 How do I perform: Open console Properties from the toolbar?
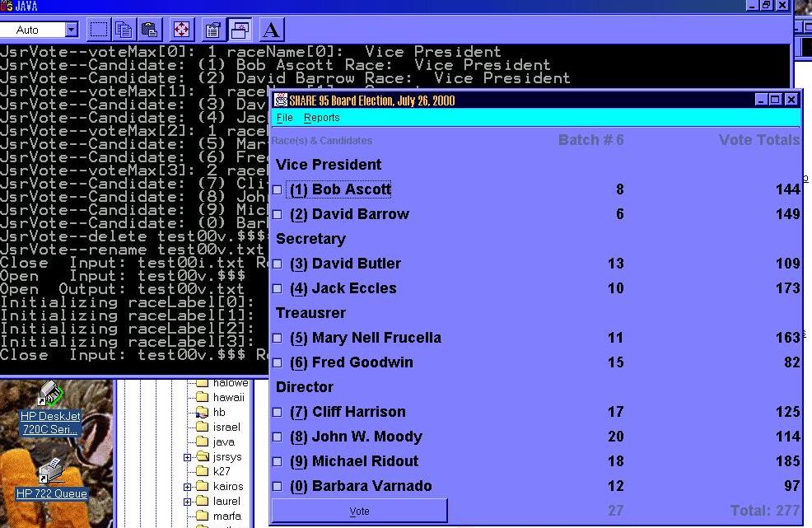click(212, 30)
